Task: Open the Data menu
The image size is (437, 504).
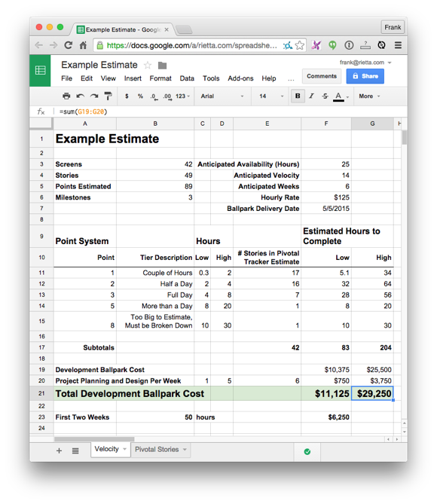Action: pyautogui.click(x=187, y=78)
